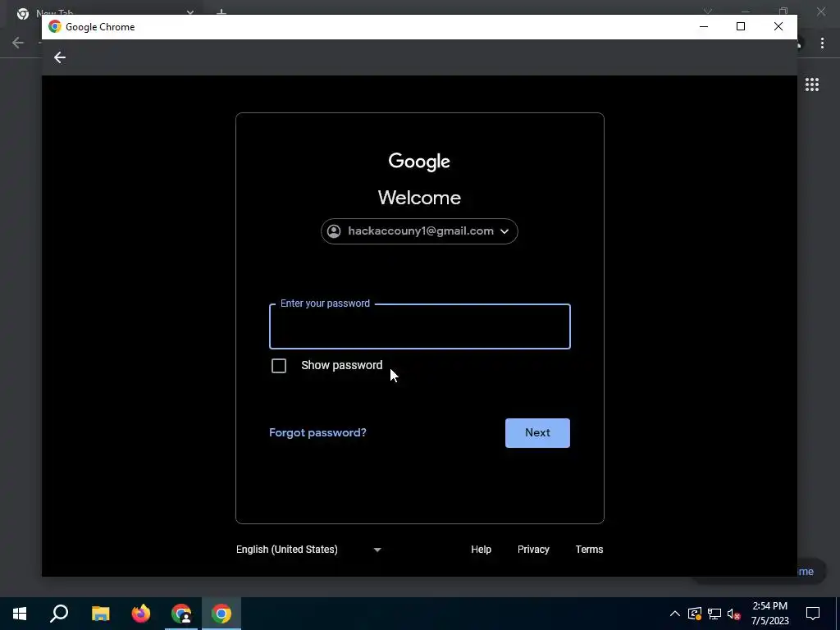
Task: Click the active Chrome taskbar icon
Action: [x=221, y=614]
